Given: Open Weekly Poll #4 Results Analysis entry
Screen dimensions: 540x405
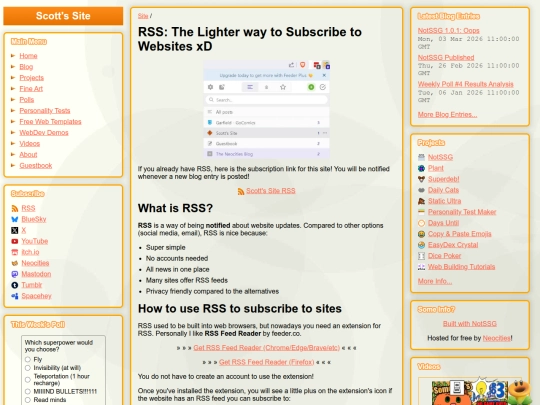Looking at the screenshot, I should point(466,84).
